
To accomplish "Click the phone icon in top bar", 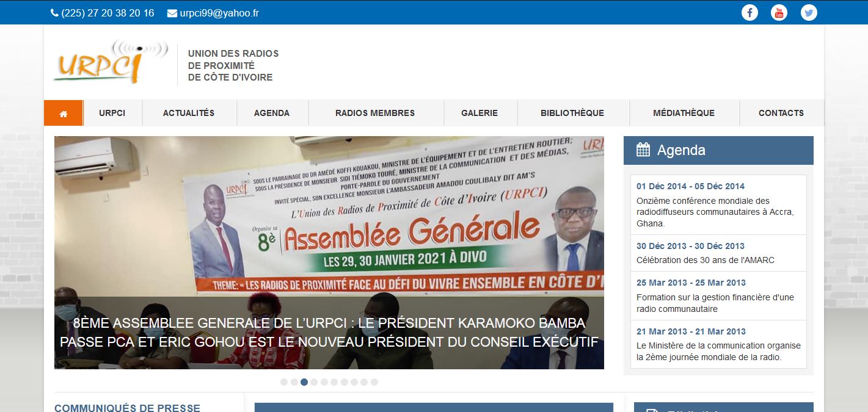I will [x=54, y=13].
